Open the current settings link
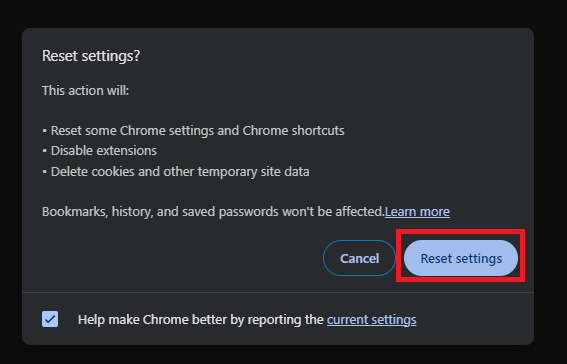Image resolution: width=567 pixels, height=364 pixels. coord(372,320)
